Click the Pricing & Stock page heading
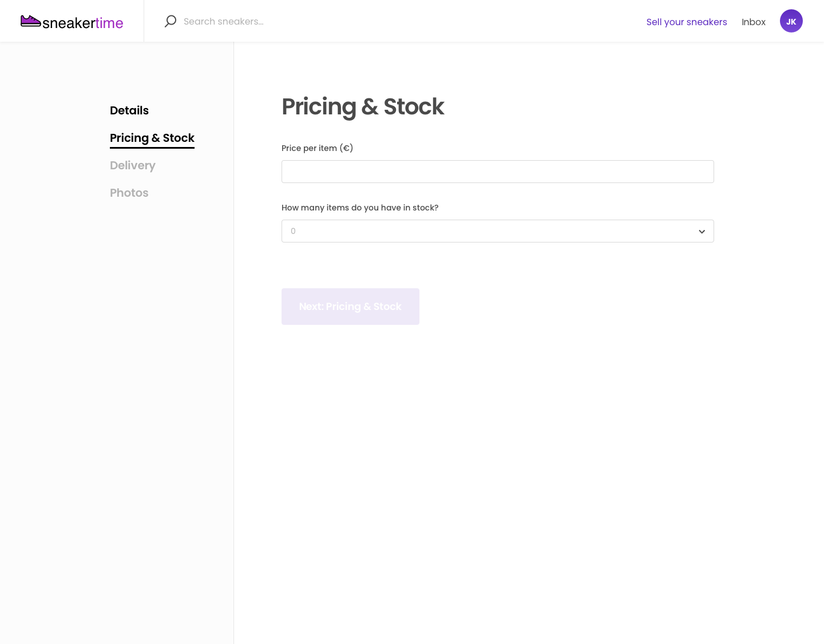This screenshot has width=824, height=644. (x=363, y=106)
